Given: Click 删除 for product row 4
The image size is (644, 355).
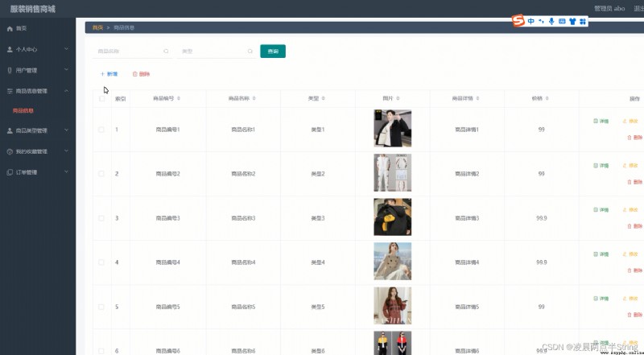Looking at the screenshot, I should [634, 270].
